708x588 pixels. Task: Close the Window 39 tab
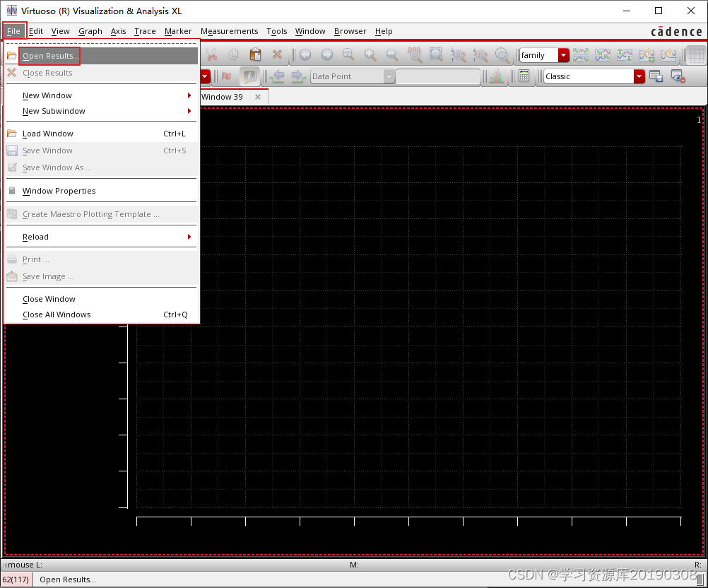click(x=258, y=97)
